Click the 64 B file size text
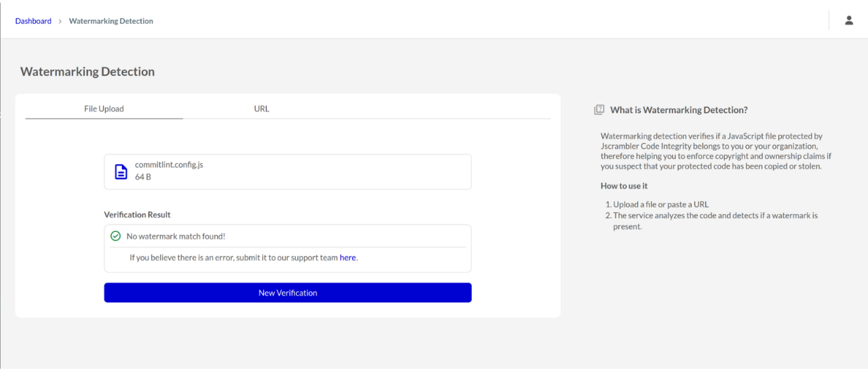The height and width of the screenshot is (379, 868). tap(143, 177)
